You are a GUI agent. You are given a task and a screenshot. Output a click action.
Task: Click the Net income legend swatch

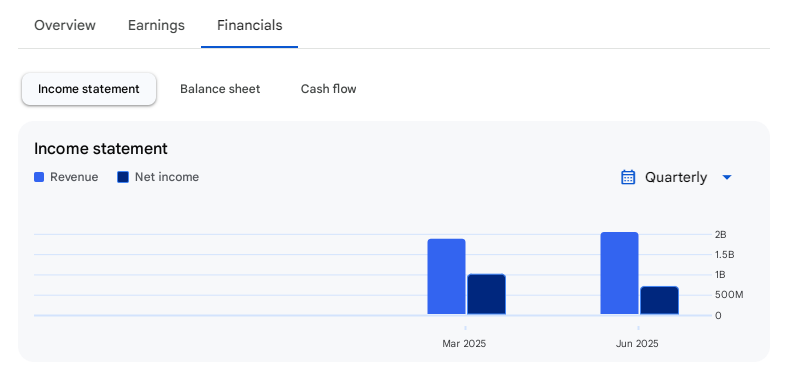(x=123, y=177)
